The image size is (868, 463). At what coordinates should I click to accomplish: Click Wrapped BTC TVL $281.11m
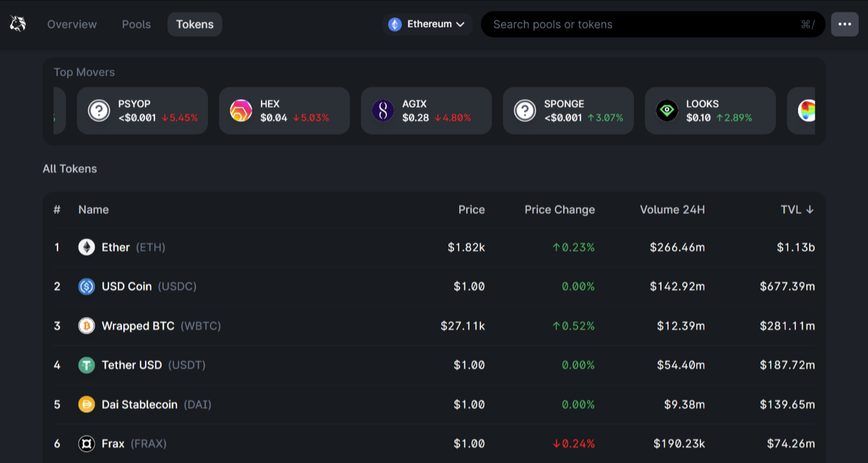click(x=787, y=326)
